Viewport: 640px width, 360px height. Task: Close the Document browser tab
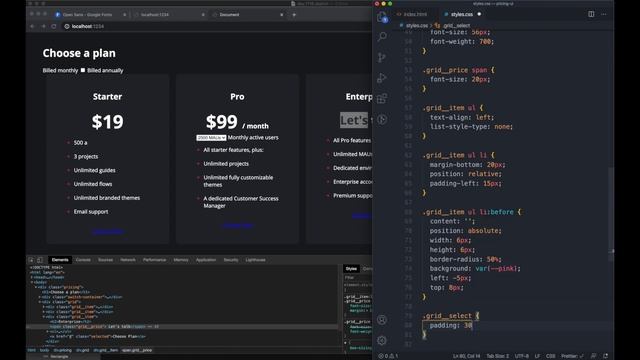pos(282,15)
